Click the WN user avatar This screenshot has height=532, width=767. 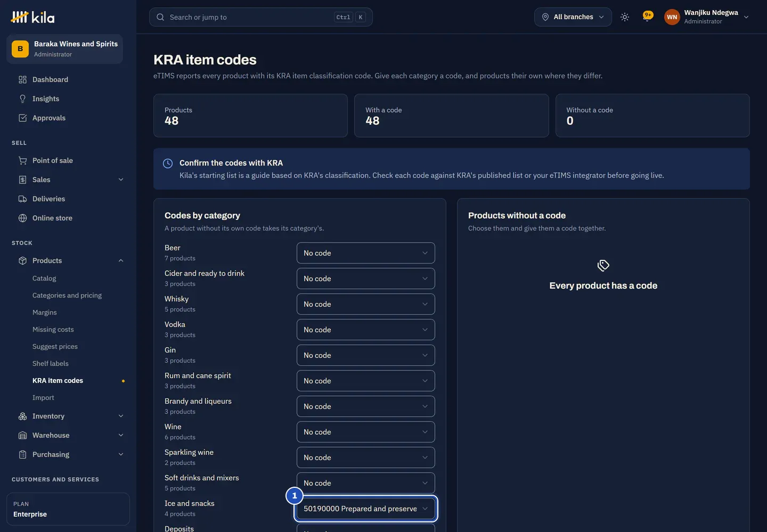672,17
